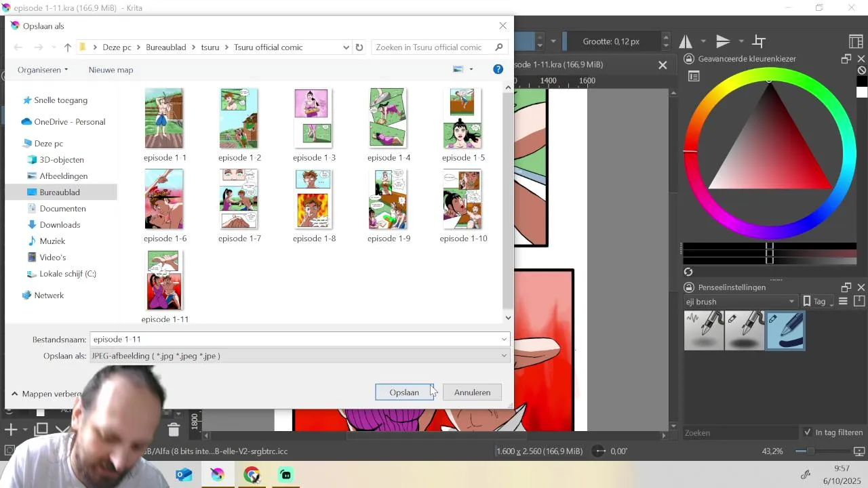Click the file list scroll down arrow

pos(508,318)
